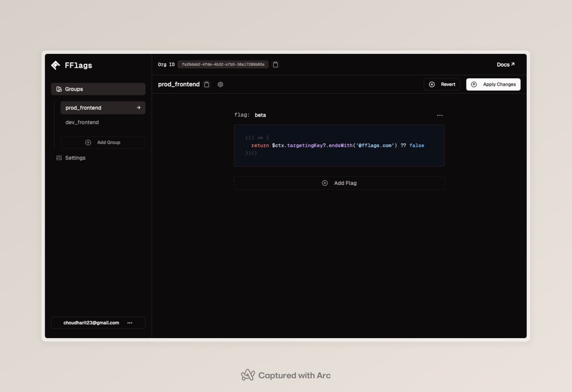The height and width of the screenshot is (392, 572).
Task: Click the plus icon in Add Flag
Action: pyautogui.click(x=325, y=182)
